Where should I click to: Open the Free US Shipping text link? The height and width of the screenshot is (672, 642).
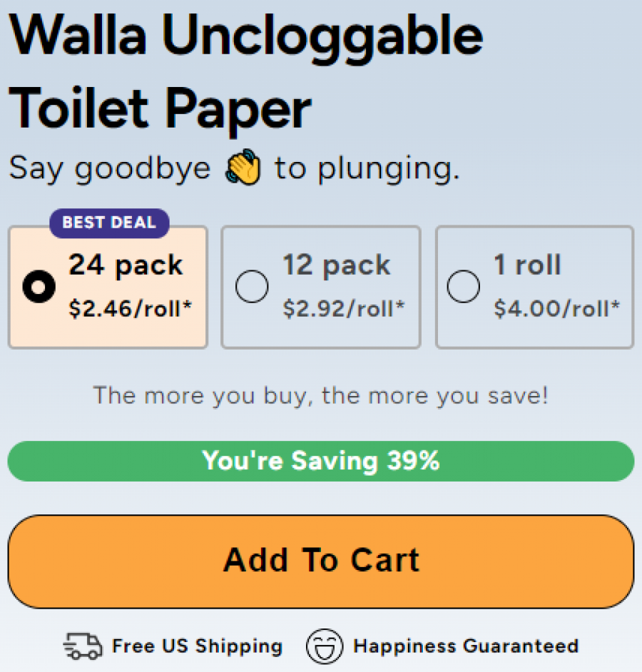coord(197,646)
